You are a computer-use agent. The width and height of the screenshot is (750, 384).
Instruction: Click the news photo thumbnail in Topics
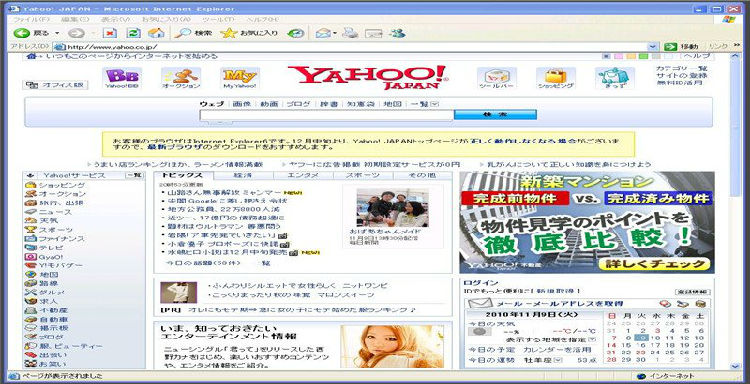coord(392,208)
